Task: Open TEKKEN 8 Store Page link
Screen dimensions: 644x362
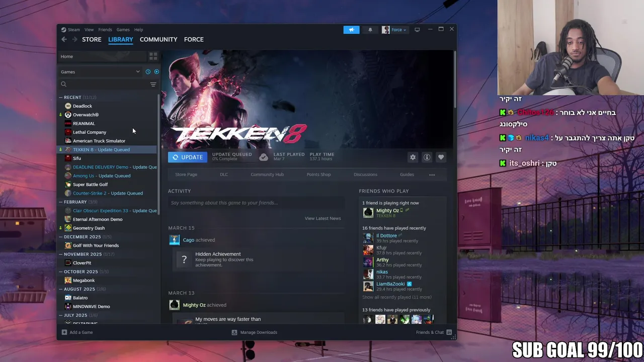Action: tap(186, 174)
